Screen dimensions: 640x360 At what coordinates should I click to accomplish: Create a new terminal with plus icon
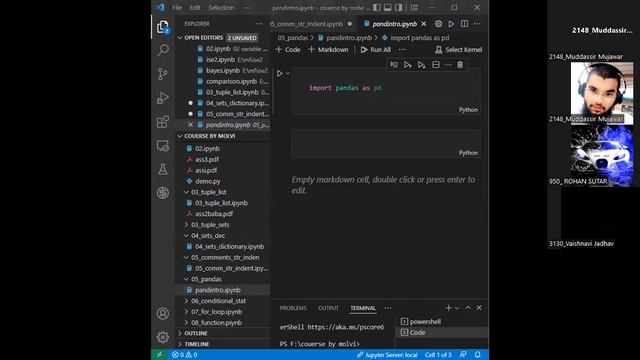click(448, 308)
